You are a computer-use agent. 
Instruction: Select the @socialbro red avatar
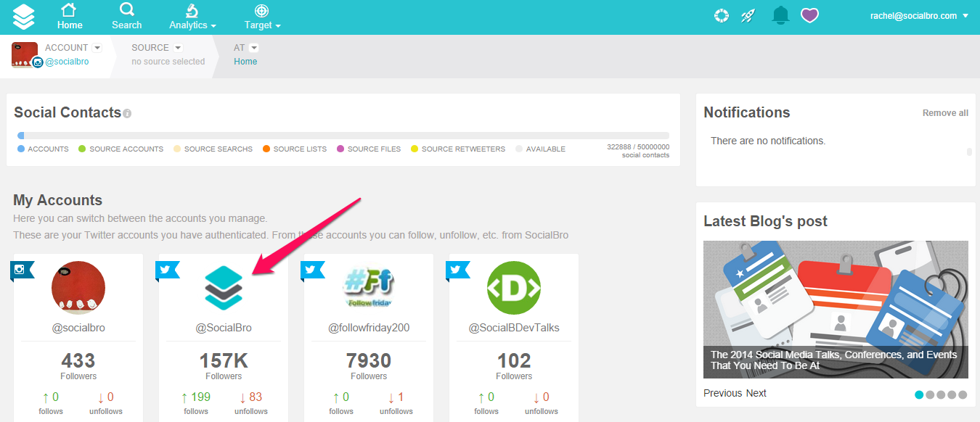(x=78, y=288)
